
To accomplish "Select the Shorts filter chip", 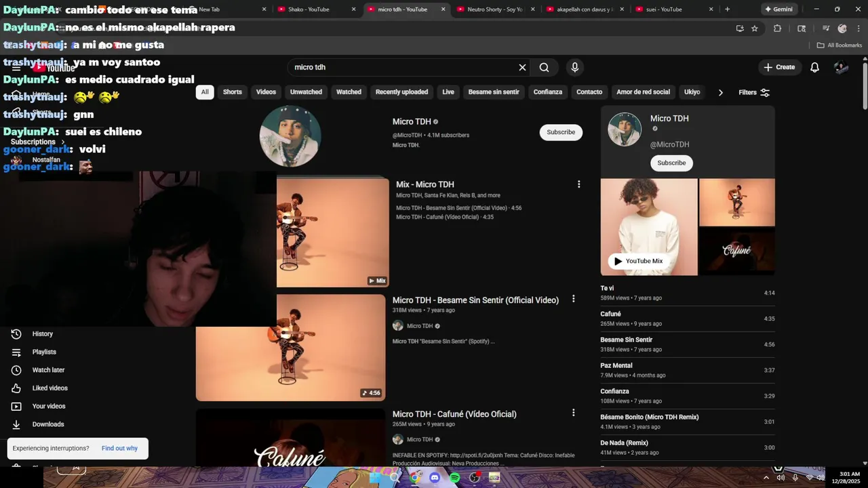I will click(233, 92).
